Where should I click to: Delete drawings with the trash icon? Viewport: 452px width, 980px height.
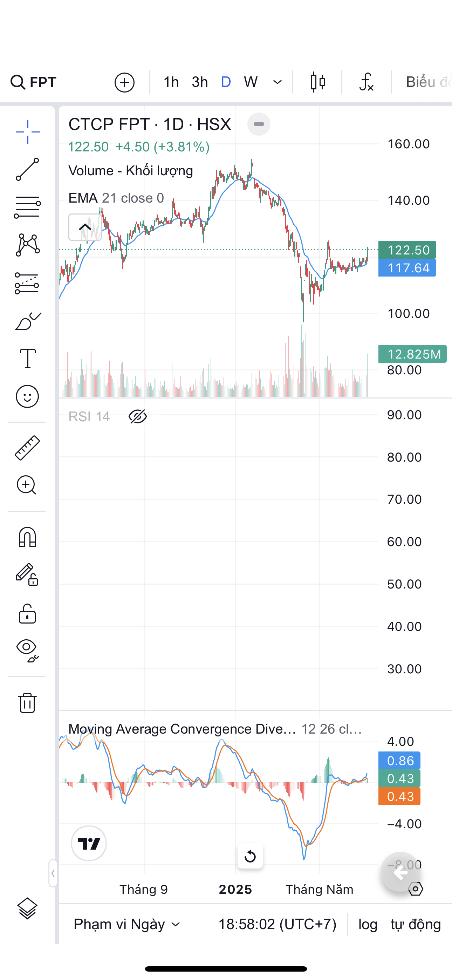click(27, 702)
